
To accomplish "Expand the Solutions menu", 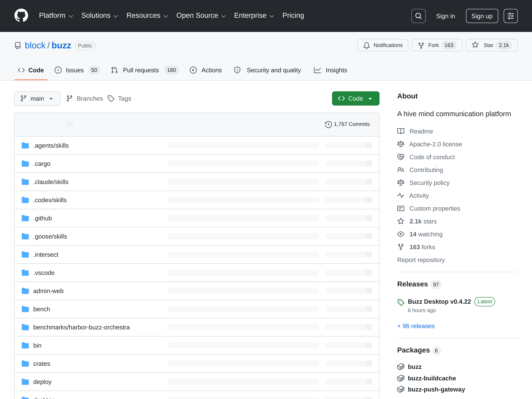I will click(100, 16).
